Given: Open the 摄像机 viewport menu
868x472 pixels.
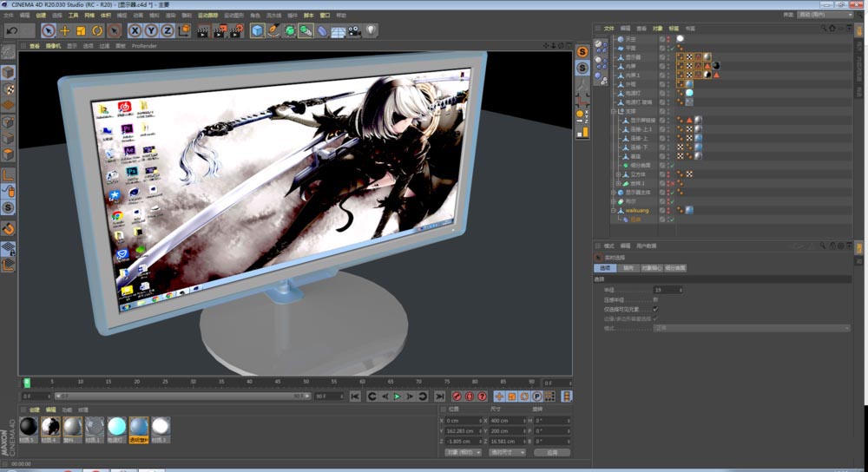Looking at the screenshot, I should pos(54,46).
